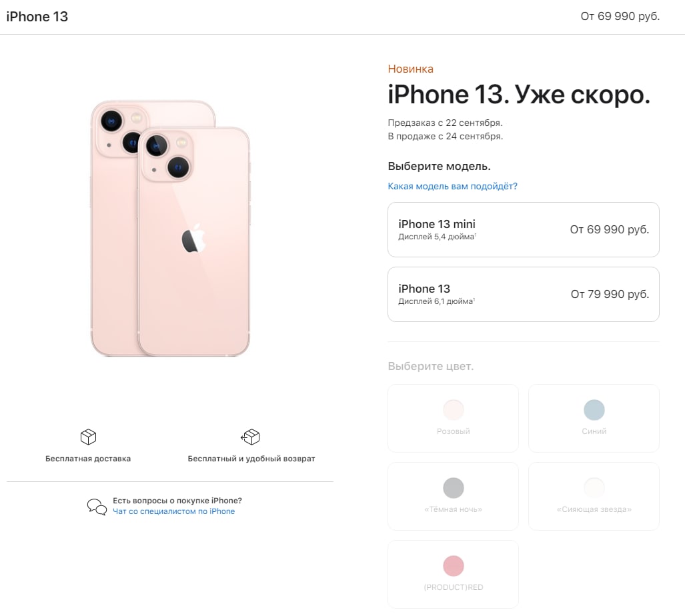This screenshot has width=685, height=616.
Task: Pick the «Сияющая звезда» color swatch
Action: pos(594,487)
